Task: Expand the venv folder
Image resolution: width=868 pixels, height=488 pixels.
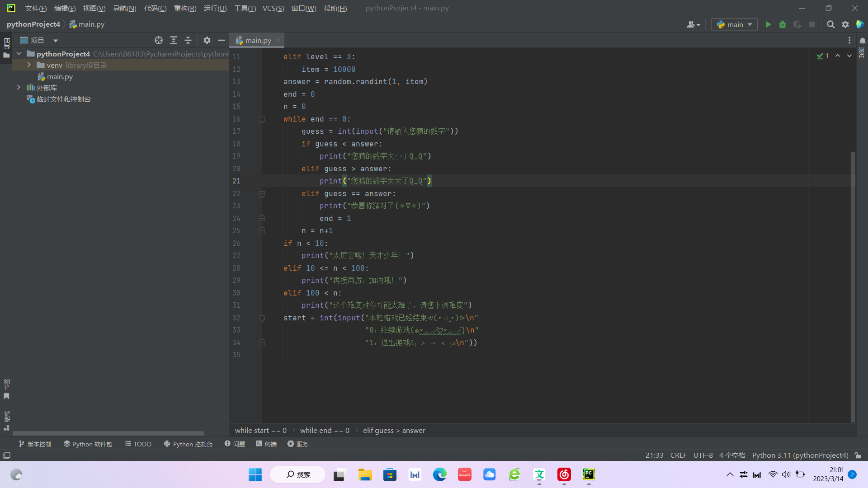Action: (x=29, y=65)
